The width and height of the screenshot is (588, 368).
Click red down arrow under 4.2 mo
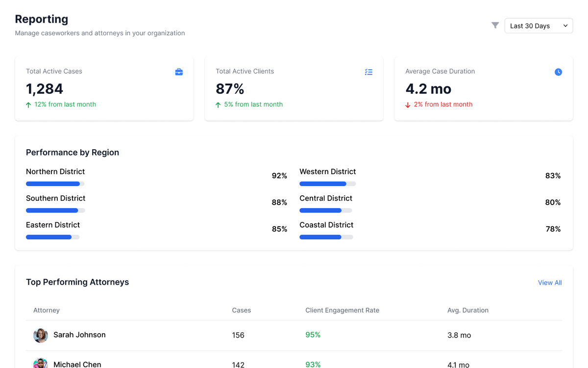click(x=408, y=105)
